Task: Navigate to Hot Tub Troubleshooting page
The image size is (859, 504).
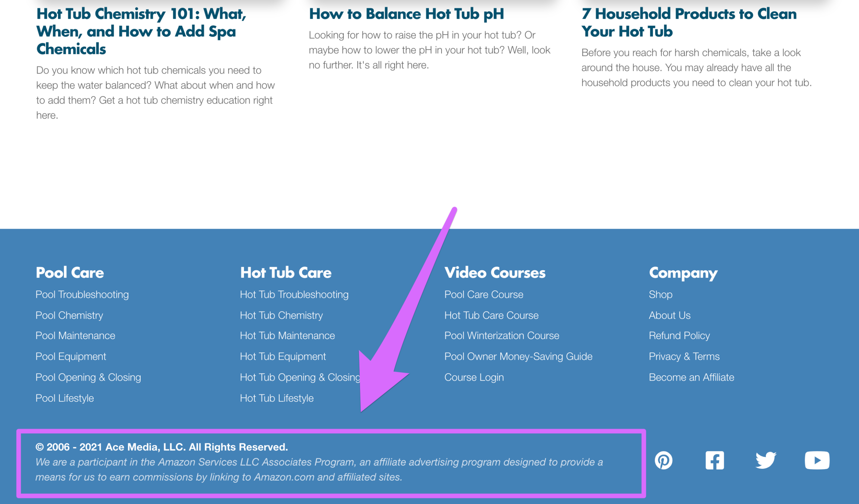Action: pos(295,294)
